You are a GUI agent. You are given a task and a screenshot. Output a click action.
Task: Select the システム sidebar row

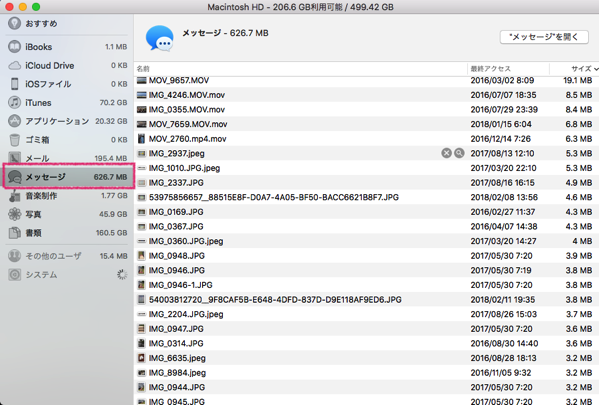pyautogui.click(x=67, y=274)
